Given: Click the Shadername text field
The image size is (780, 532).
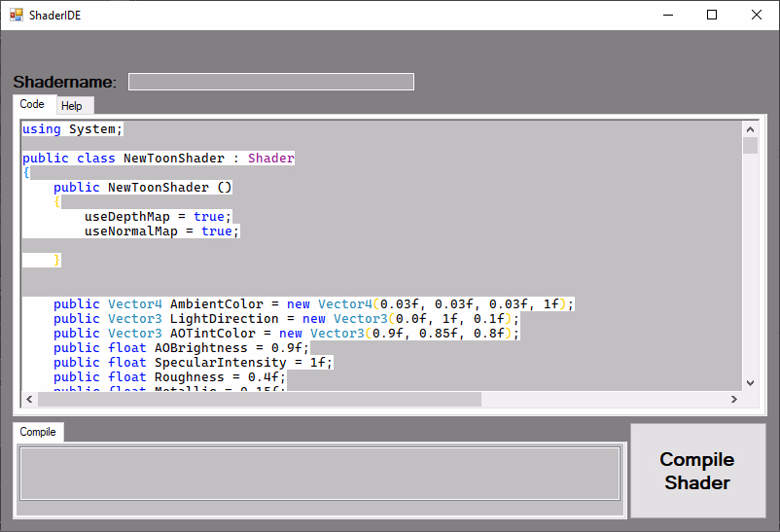Looking at the screenshot, I should point(271,82).
